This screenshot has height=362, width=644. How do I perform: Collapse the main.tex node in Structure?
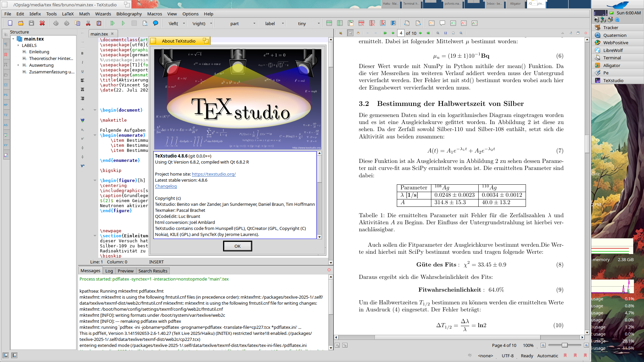tap(13, 39)
